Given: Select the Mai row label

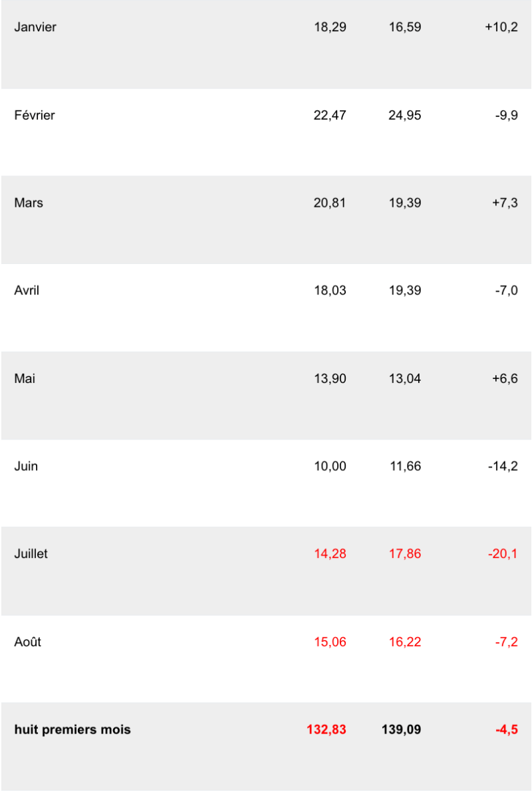Looking at the screenshot, I should coord(25,378).
